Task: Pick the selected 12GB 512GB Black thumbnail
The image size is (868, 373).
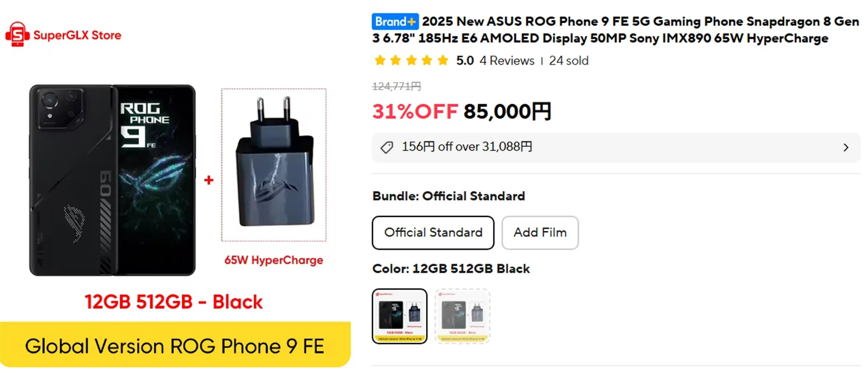Action: [399, 316]
